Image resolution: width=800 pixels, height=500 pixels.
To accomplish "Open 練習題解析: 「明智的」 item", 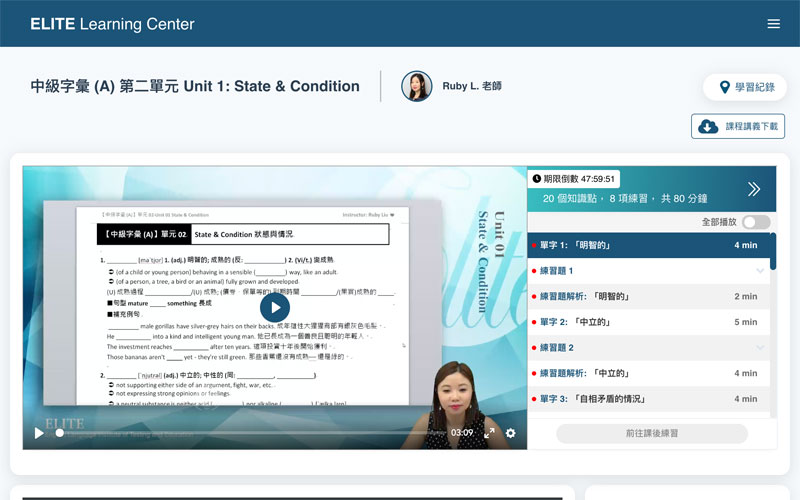I will [x=640, y=297].
